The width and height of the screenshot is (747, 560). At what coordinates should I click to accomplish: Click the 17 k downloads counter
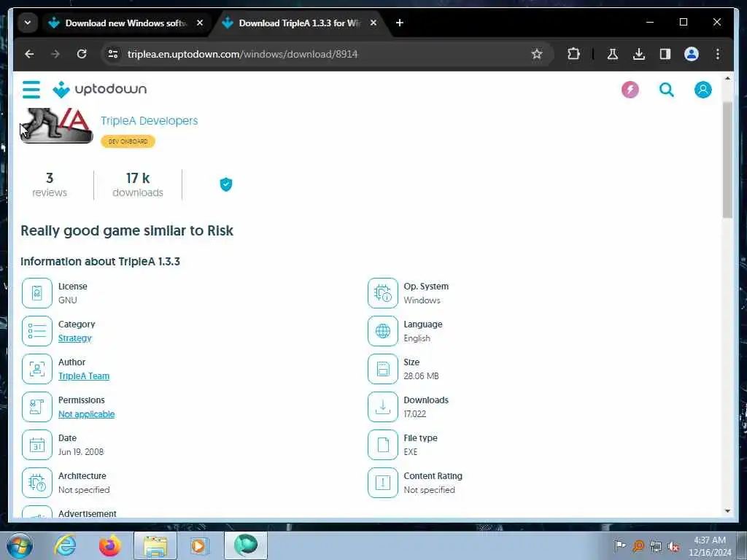(138, 184)
